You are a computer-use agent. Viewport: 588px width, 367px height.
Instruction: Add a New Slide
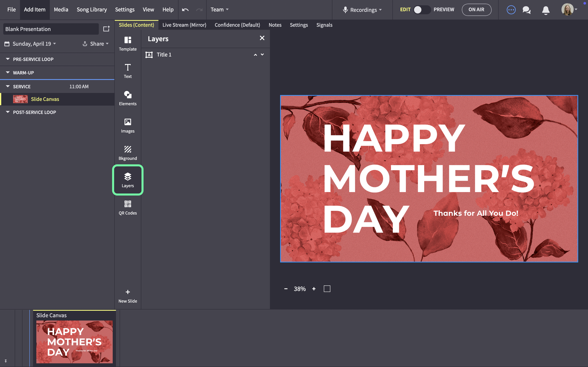click(x=128, y=296)
